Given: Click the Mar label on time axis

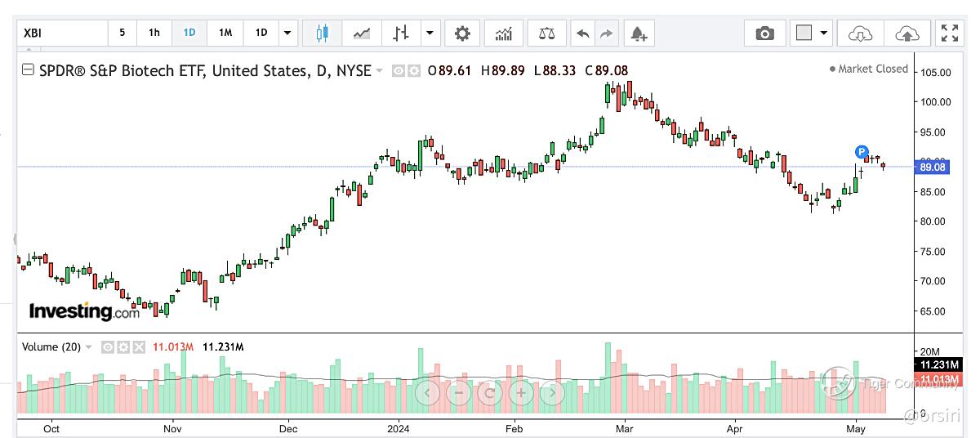Looking at the screenshot, I should pos(625,427).
